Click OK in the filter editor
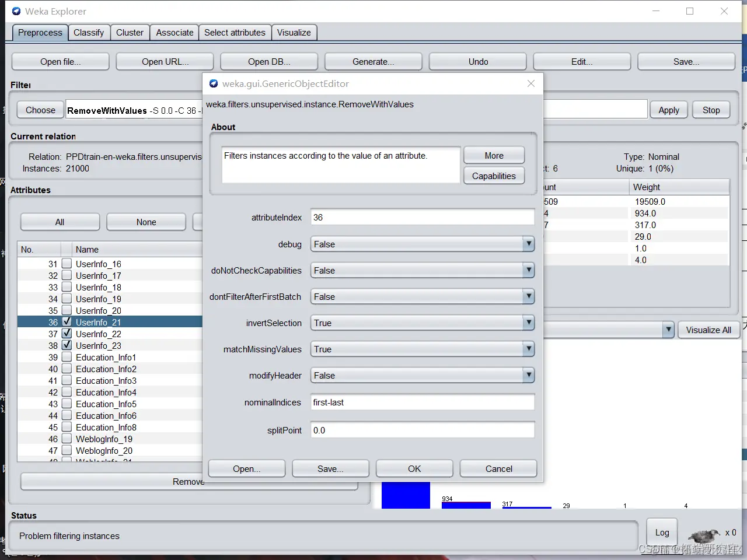The image size is (747, 560). 414,468
